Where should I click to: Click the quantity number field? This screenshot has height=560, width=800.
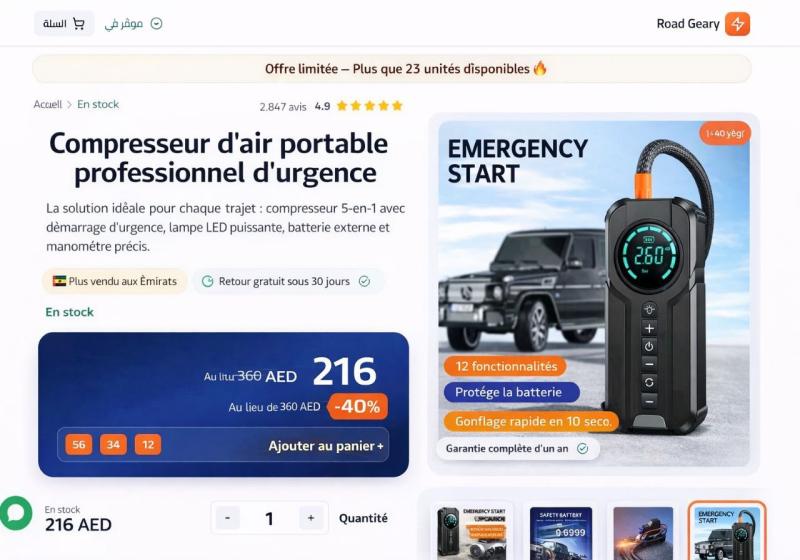pyautogui.click(x=269, y=518)
